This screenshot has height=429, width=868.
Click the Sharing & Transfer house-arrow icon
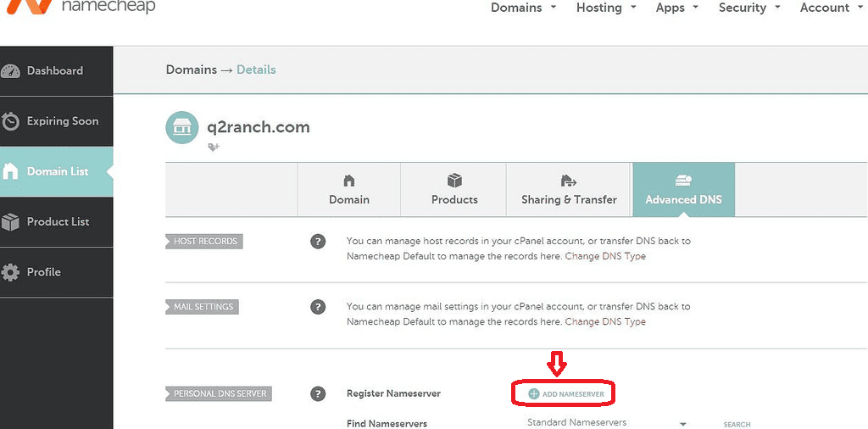coord(569,181)
